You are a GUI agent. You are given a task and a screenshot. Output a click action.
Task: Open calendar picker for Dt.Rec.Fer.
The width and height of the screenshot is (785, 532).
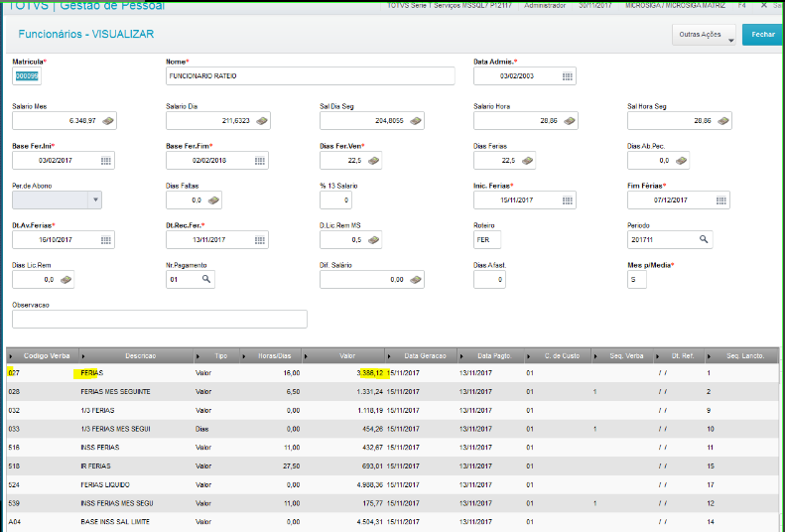click(259, 240)
